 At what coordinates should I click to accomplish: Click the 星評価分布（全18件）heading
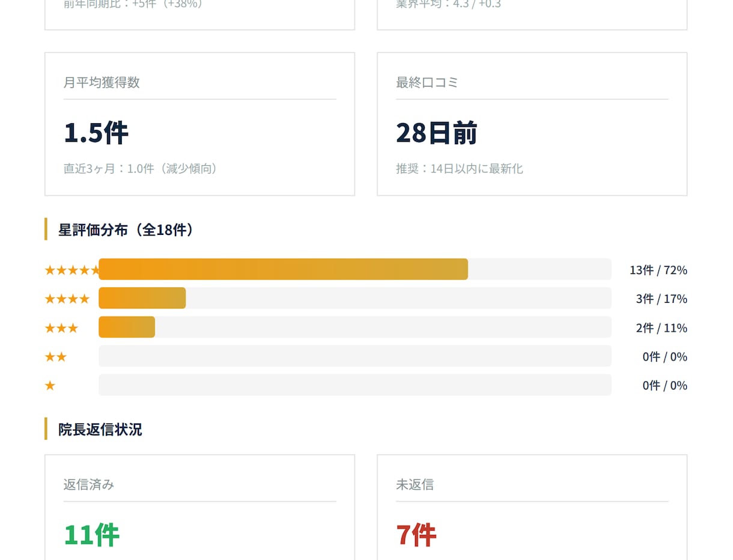click(129, 230)
